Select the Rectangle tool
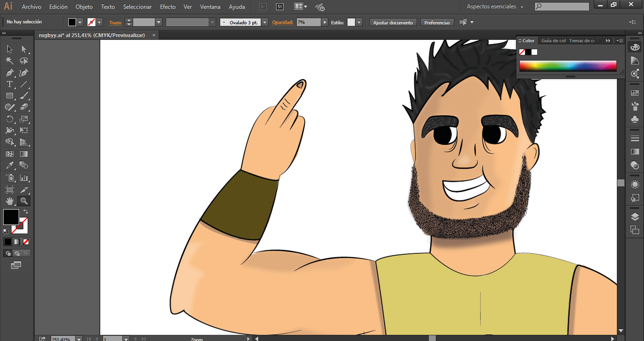The height and width of the screenshot is (341, 644). tap(10, 96)
